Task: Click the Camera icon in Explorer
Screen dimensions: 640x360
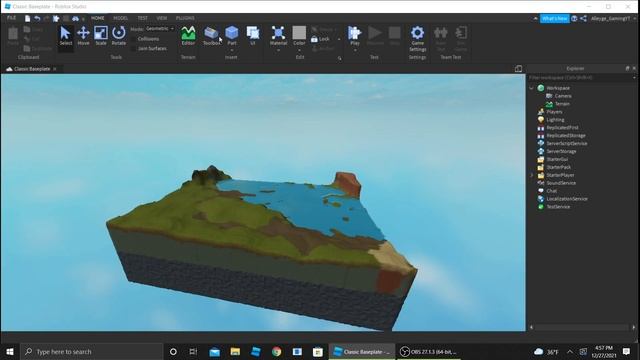Action: 549,96
